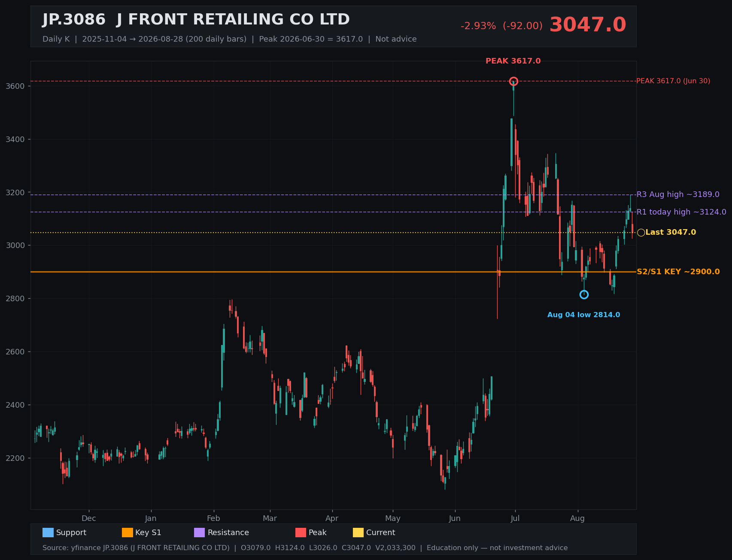Click the 2200 y-axis label
This screenshot has height=560, width=732.
(15, 458)
